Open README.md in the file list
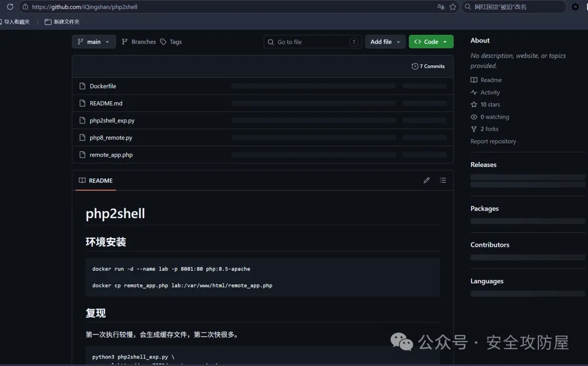The width and height of the screenshot is (588, 366). pyautogui.click(x=106, y=103)
